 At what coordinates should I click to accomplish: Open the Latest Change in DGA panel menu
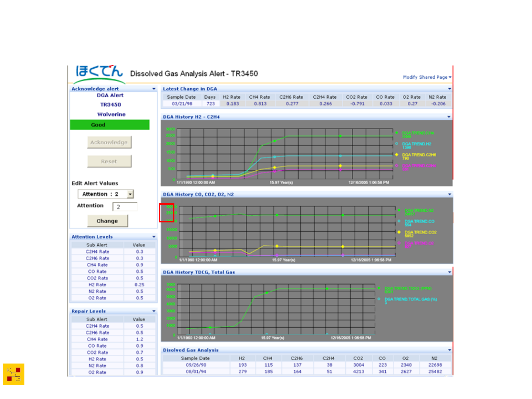450,89
